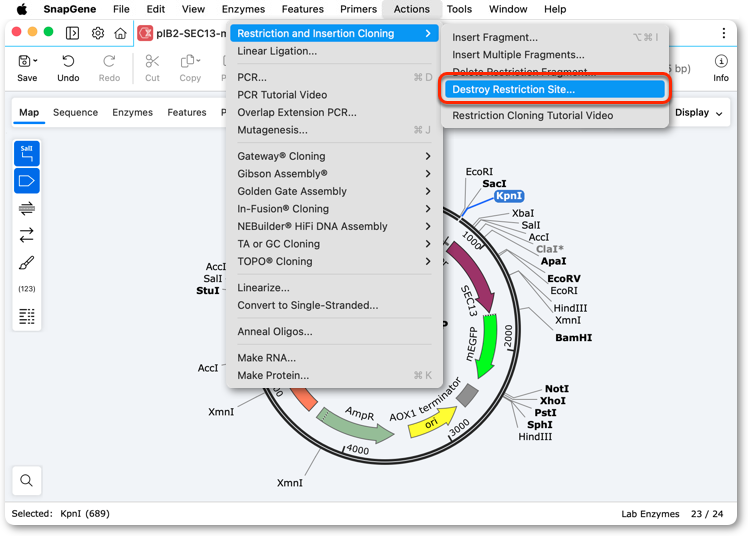
Task: Select the Map tab
Action: click(x=29, y=113)
